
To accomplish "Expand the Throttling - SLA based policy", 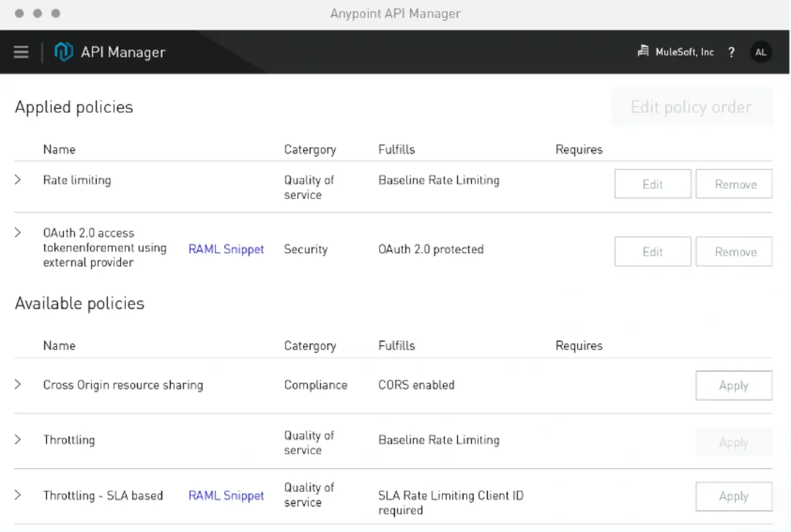I will (x=18, y=495).
